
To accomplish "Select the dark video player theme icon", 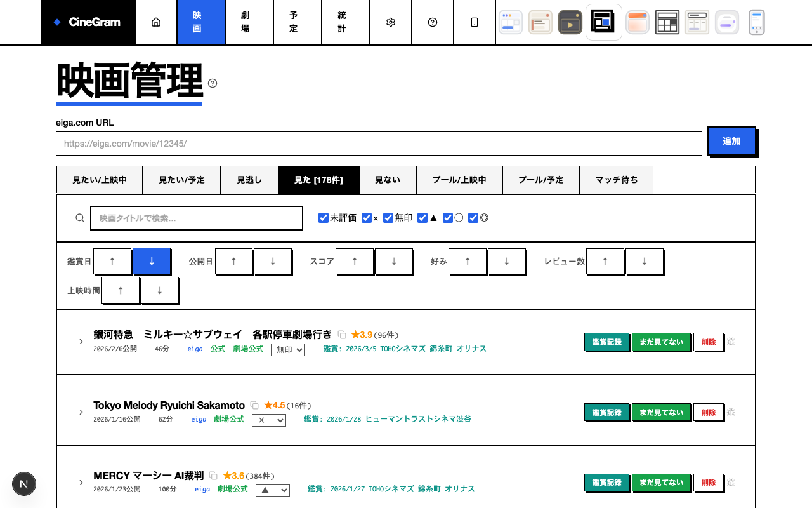I will point(570,22).
